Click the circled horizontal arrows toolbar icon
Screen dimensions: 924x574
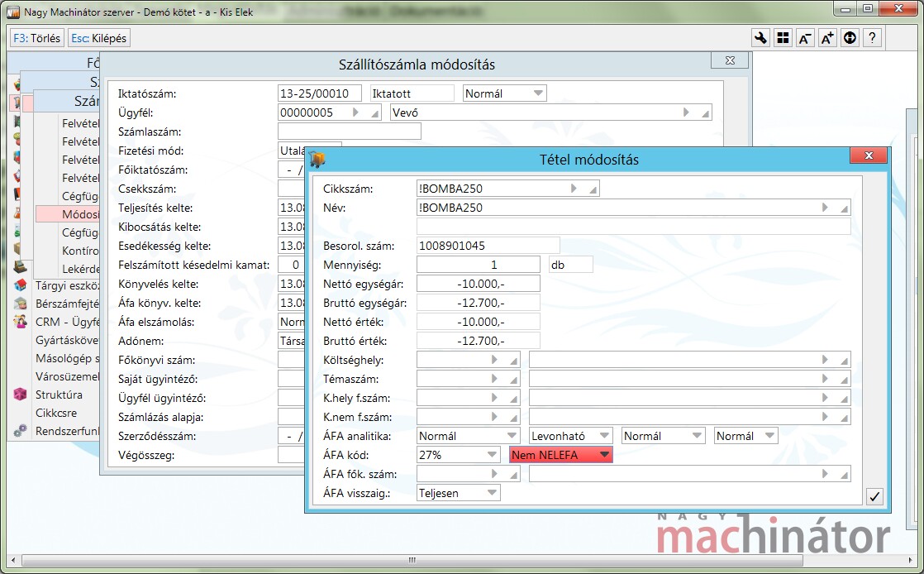(x=850, y=38)
